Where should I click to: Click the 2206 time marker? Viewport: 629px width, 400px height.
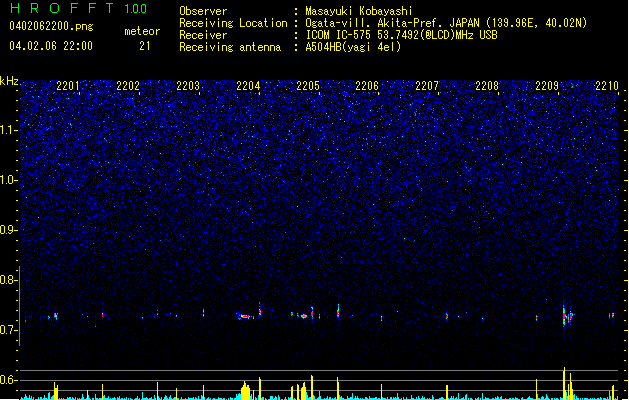[367, 85]
